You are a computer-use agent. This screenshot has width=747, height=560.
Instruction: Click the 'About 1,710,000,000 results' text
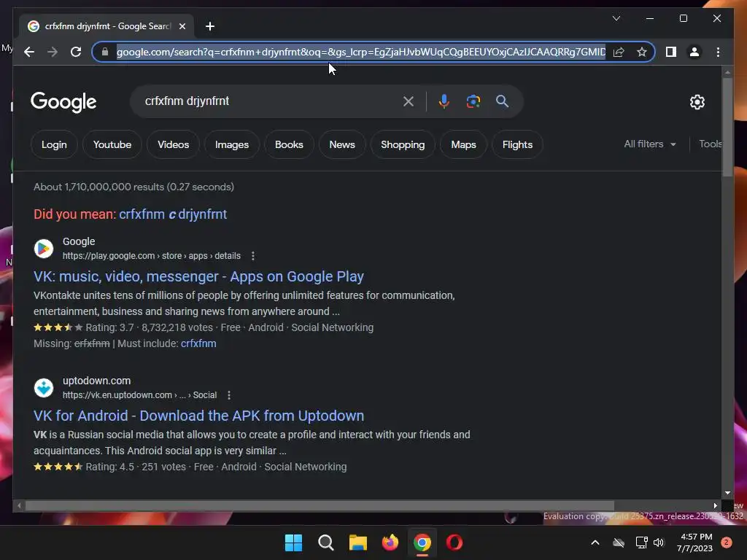click(133, 187)
